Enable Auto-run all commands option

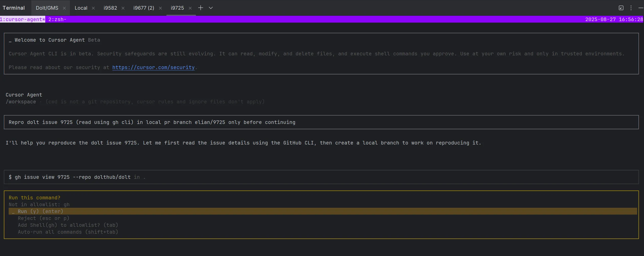(68, 232)
